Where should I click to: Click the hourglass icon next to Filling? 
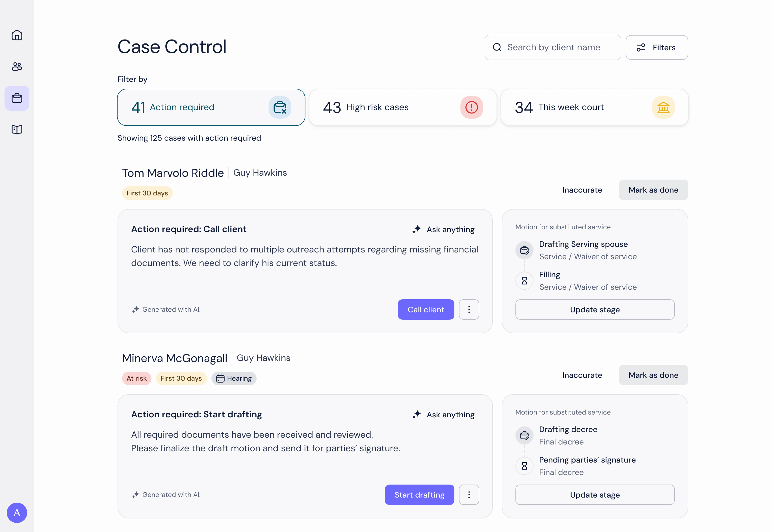[524, 281]
